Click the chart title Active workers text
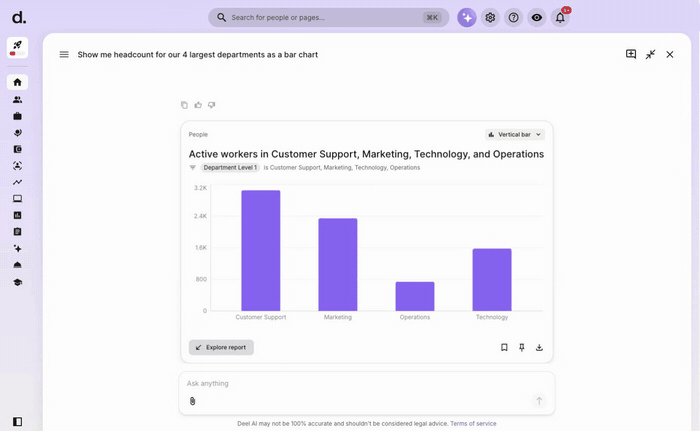 [366, 154]
